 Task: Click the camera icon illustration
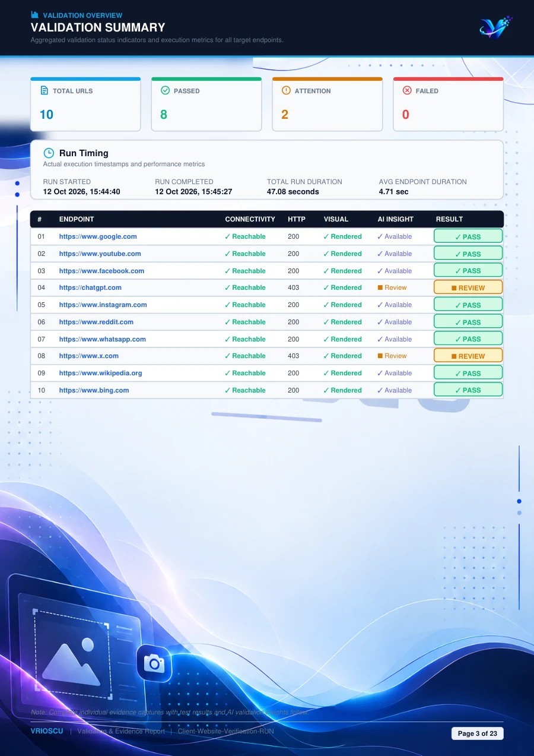[x=154, y=663]
